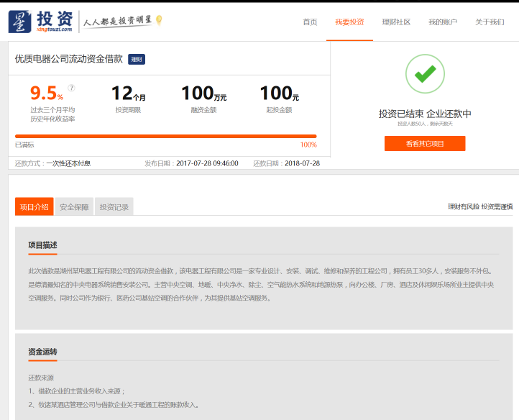Click the 项目描述 section heading

[x=42, y=245]
